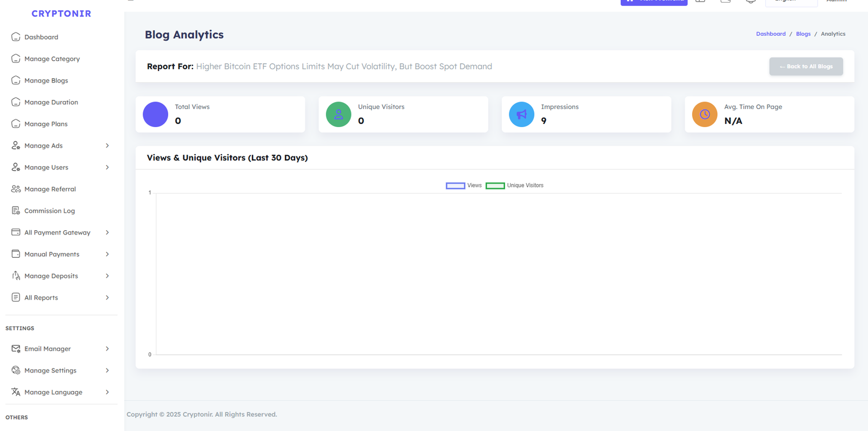Expand the Manage Settings chevron

pos(107,370)
